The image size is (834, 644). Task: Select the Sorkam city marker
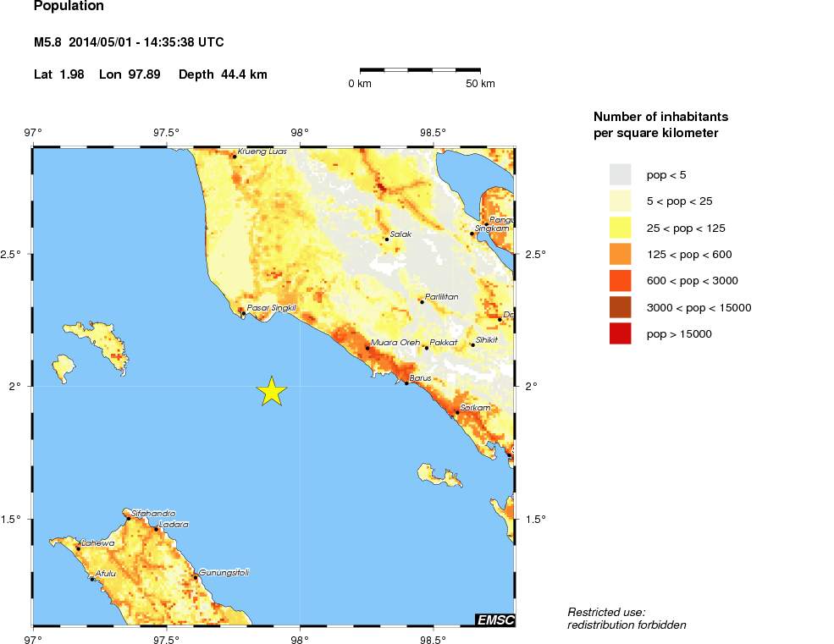pyautogui.click(x=457, y=412)
